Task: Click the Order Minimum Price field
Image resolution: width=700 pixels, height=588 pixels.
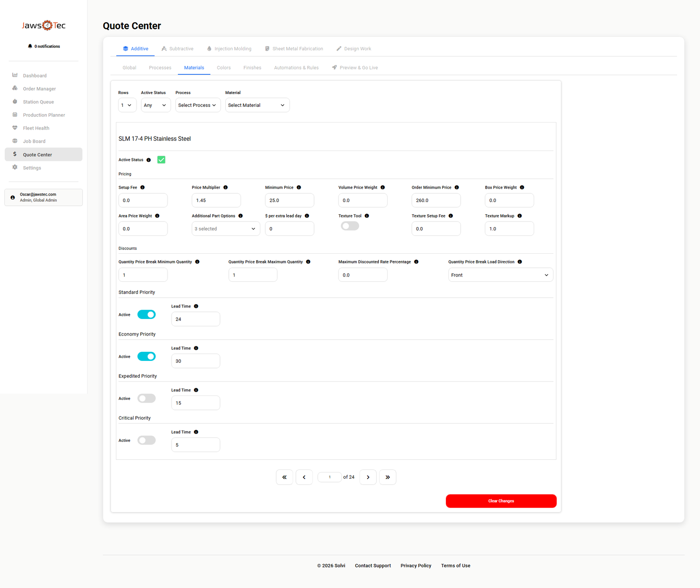Action: (x=436, y=200)
